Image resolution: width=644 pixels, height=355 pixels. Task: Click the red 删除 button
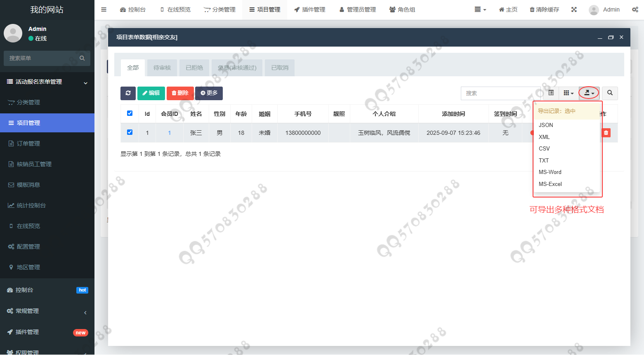180,93
